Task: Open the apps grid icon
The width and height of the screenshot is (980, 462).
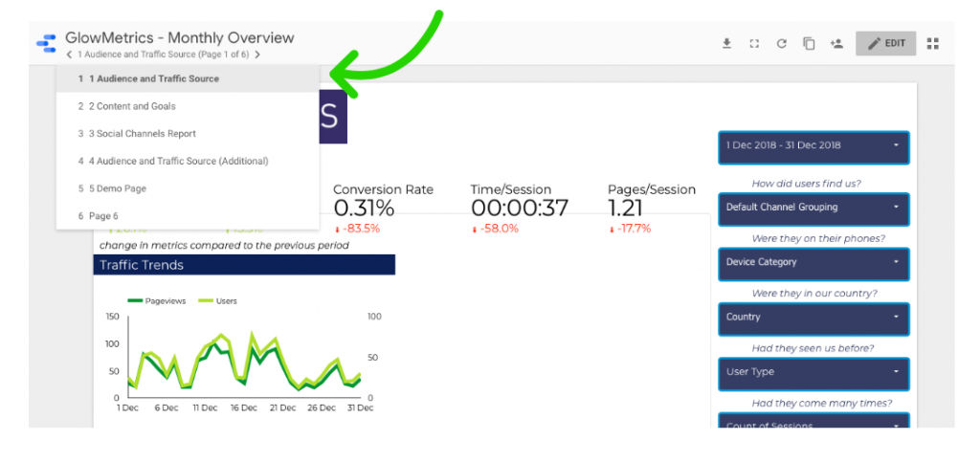Action: tap(933, 43)
